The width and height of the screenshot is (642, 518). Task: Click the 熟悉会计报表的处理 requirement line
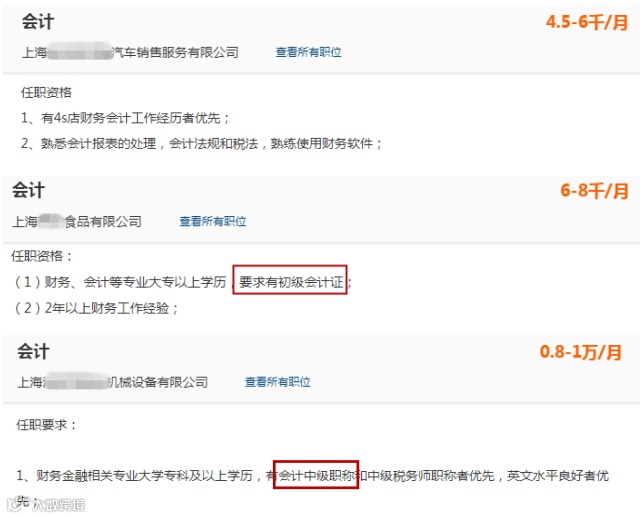(x=201, y=144)
